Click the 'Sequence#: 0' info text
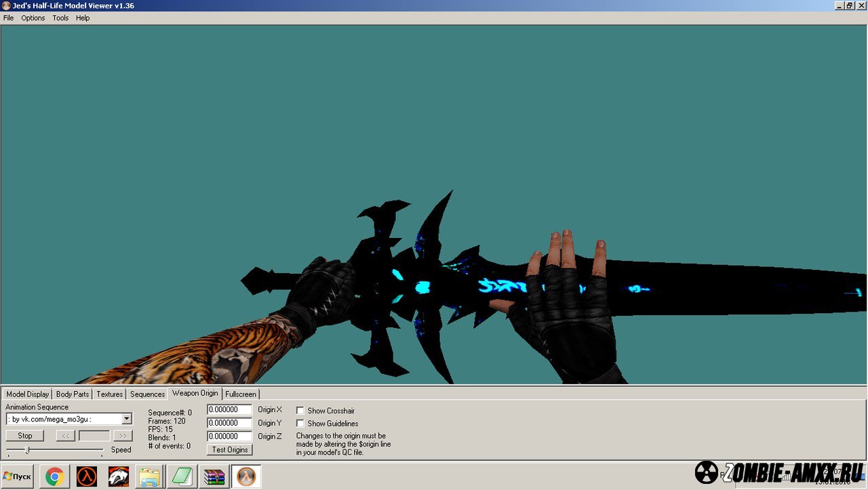Screen dimensions: 868x490 (170, 413)
